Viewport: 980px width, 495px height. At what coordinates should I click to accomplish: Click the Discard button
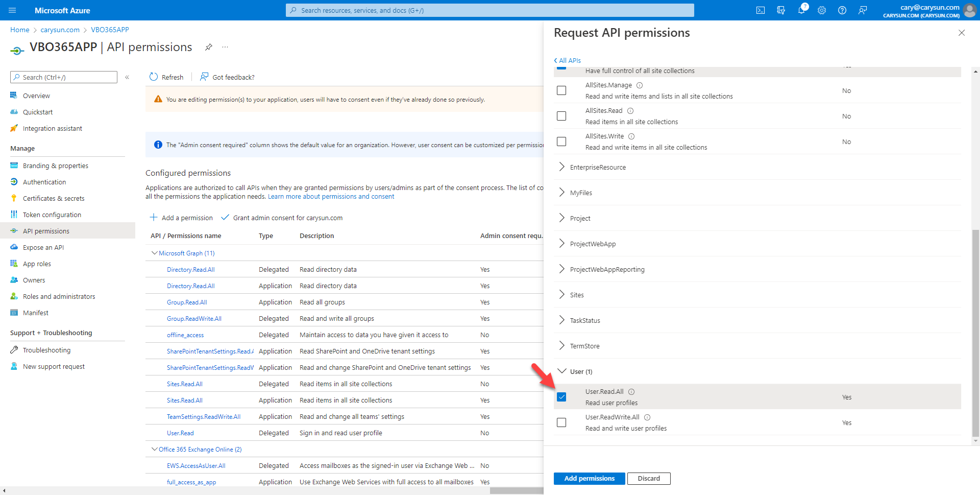(649, 479)
